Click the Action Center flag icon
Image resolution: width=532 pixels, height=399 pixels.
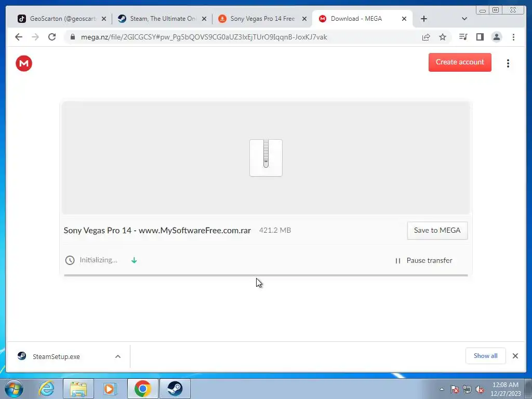tap(455, 390)
